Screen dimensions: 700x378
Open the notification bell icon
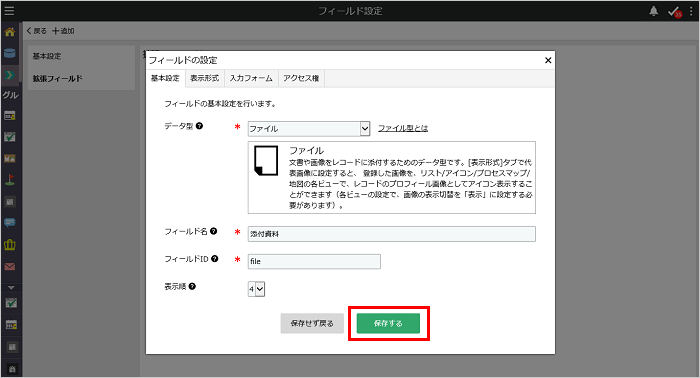654,11
